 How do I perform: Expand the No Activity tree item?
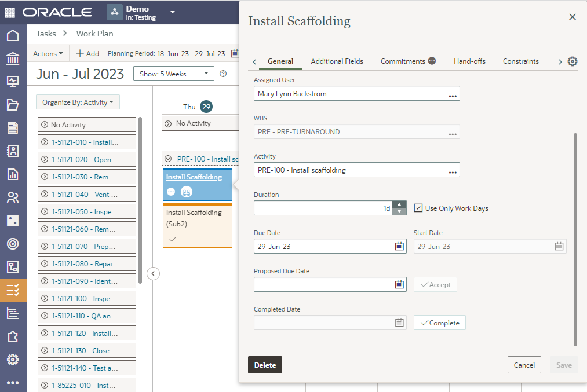(45, 125)
